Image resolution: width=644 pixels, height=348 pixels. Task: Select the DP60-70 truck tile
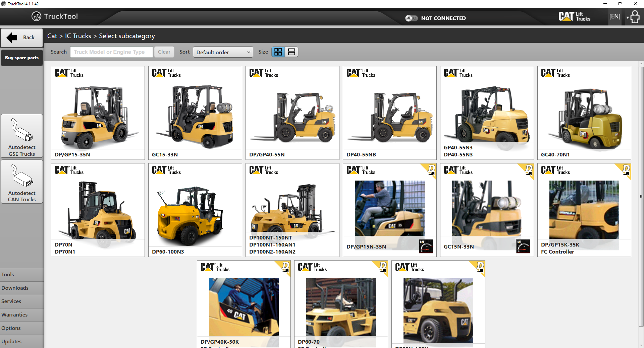[341, 304]
